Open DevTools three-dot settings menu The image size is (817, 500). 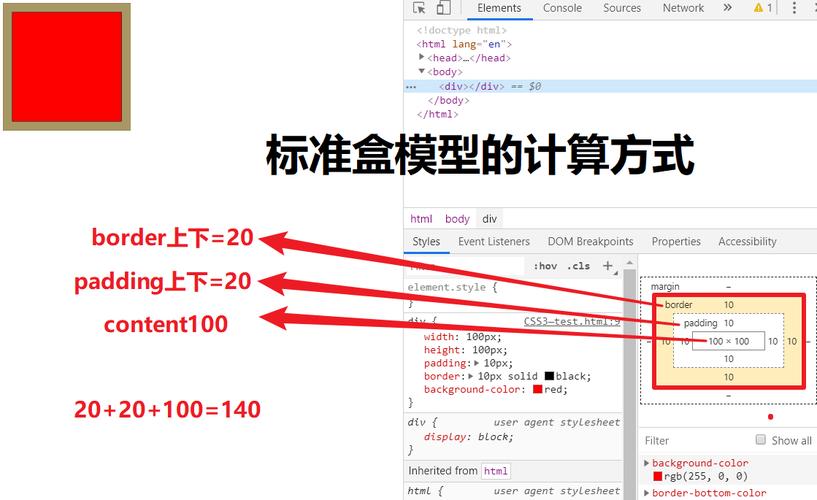[x=794, y=8]
